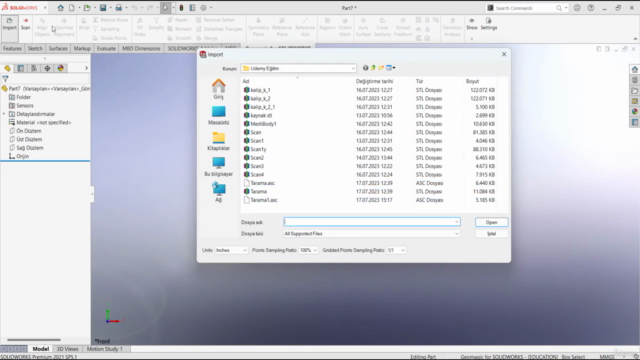Select the Tarama.asc file in the list
The height and width of the screenshot is (360, 640).
coord(262,183)
